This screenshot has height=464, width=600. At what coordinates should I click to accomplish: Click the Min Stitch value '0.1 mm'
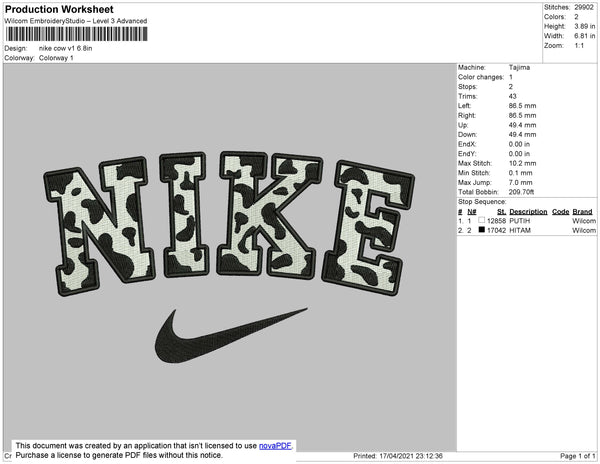[x=520, y=173]
